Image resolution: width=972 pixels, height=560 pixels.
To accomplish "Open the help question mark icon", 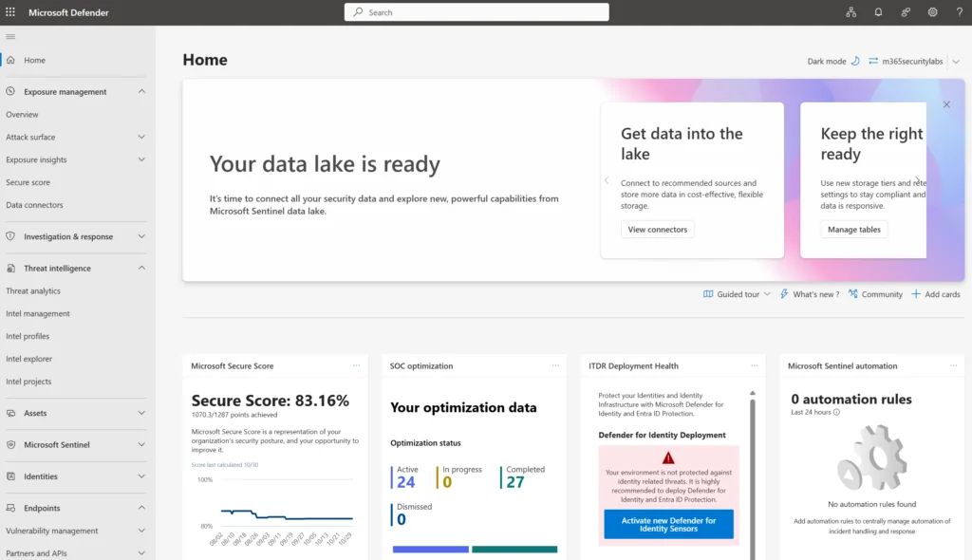I will pyautogui.click(x=959, y=12).
